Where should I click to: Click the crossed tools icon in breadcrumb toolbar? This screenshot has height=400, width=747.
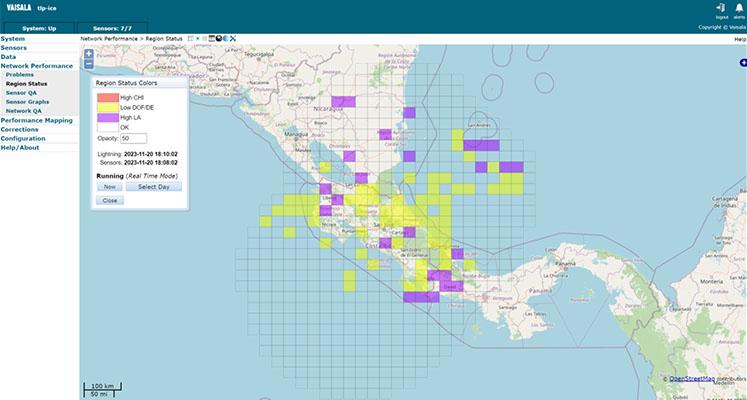tap(232, 38)
